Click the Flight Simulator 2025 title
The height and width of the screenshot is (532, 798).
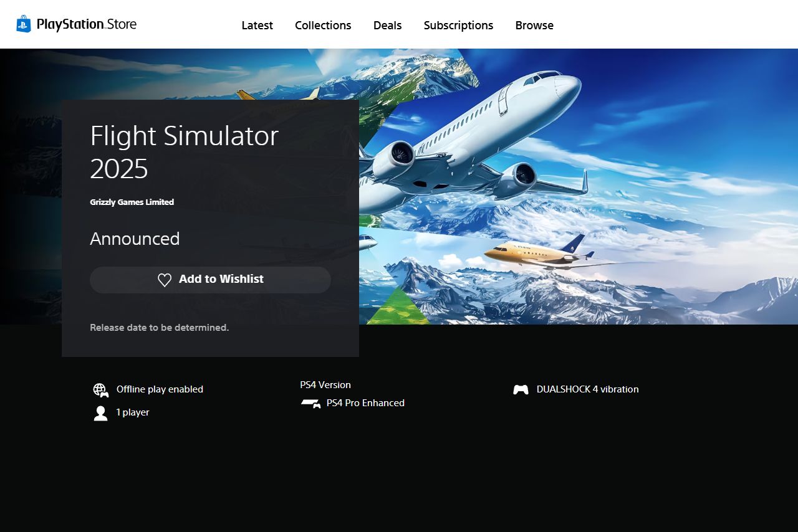click(x=185, y=152)
